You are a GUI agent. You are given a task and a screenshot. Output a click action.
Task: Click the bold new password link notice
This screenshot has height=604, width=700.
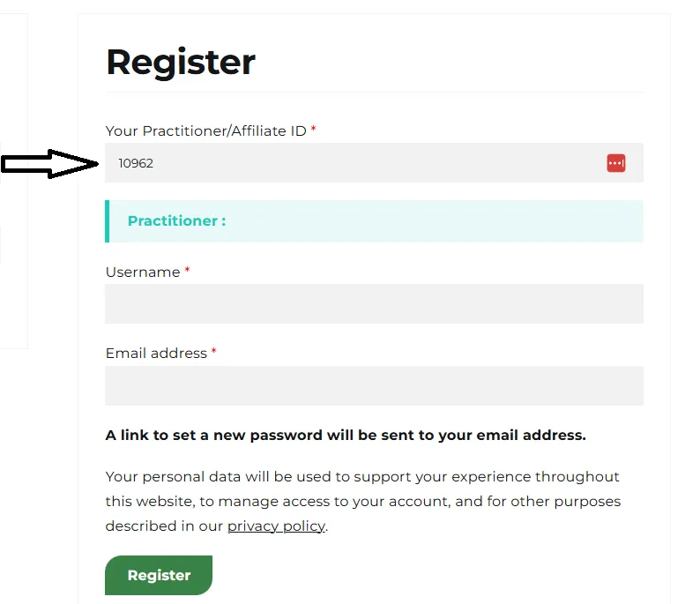point(346,436)
